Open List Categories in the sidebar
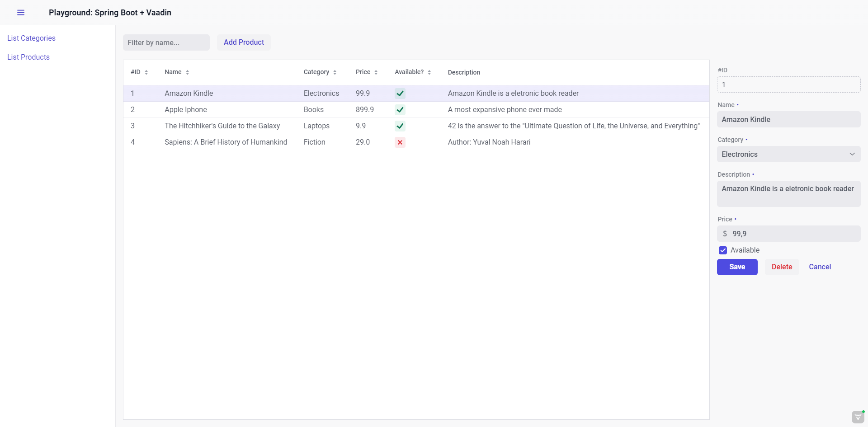 31,38
